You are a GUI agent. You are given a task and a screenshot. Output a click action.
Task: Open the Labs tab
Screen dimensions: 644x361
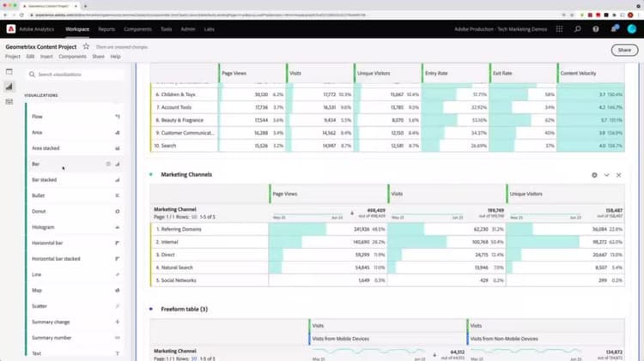[209, 29]
